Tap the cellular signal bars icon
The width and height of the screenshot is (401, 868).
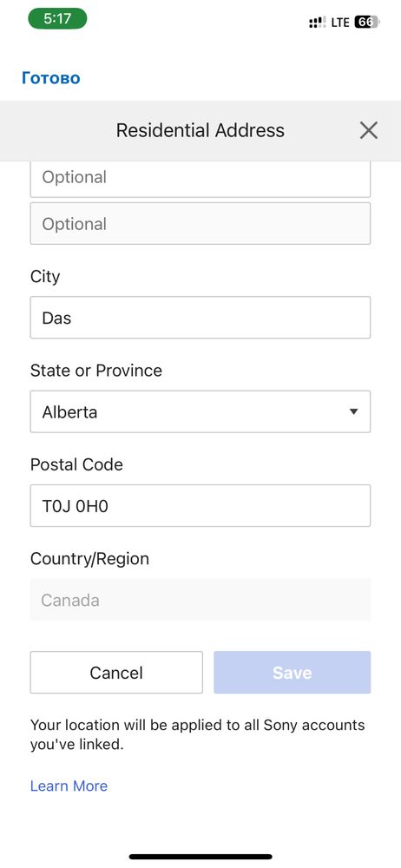click(318, 23)
